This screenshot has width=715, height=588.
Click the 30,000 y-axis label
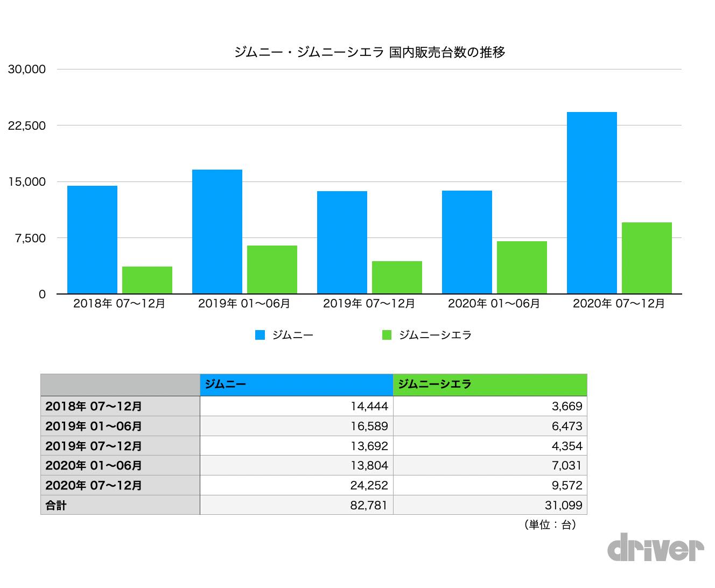(27, 69)
